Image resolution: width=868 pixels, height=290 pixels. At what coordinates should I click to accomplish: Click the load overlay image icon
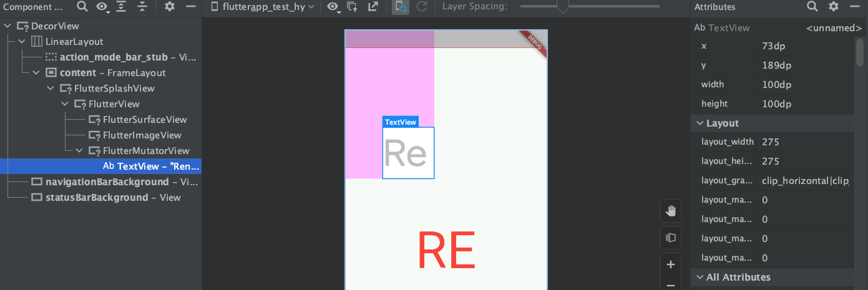pos(353,7)
